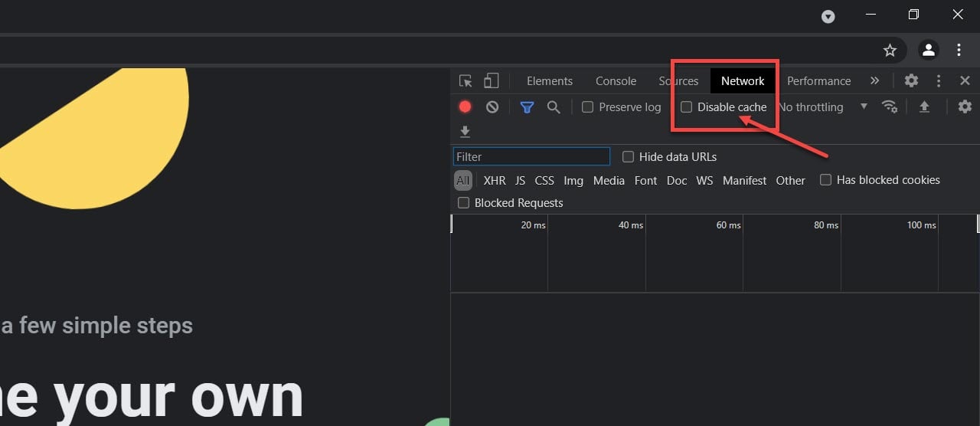Activate the inspect element picker icon
The width and height of the screenshot is (980, 426).
click(x=465, y=80)
